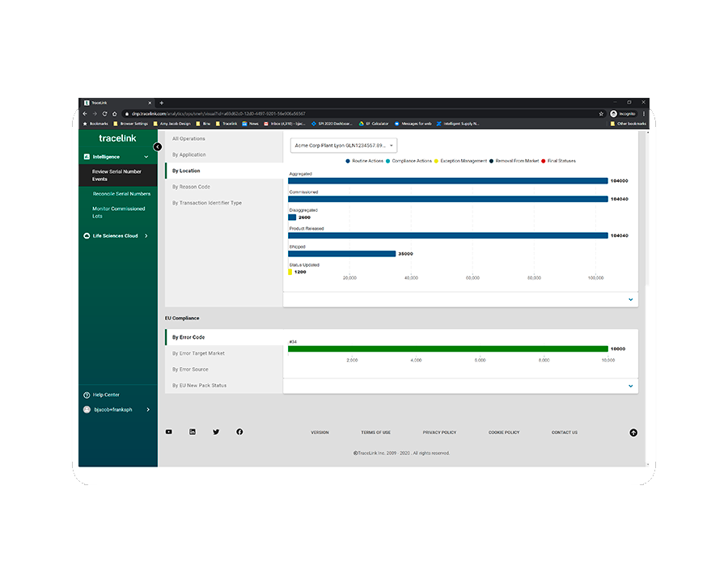
Task: Open the Acme Corp Plant Lyon location dropdown
Action: (x=344, y=146)
